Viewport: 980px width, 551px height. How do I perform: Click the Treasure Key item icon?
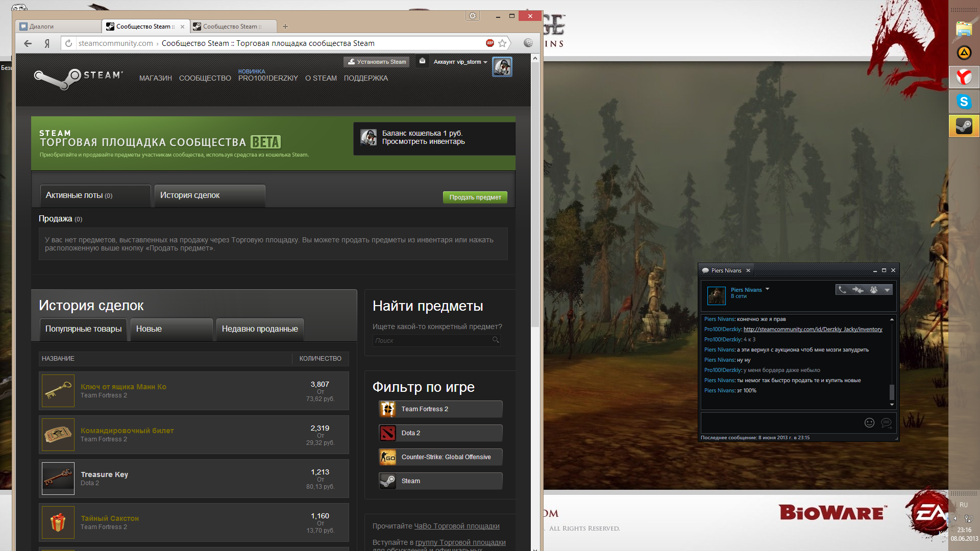click(x=58, y=479)
